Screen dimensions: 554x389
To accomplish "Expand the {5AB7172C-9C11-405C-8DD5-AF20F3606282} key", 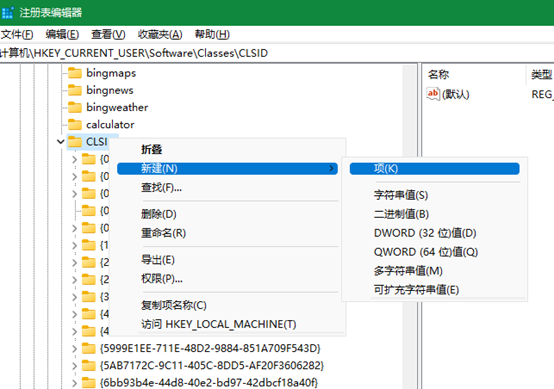I will point(74,366).
